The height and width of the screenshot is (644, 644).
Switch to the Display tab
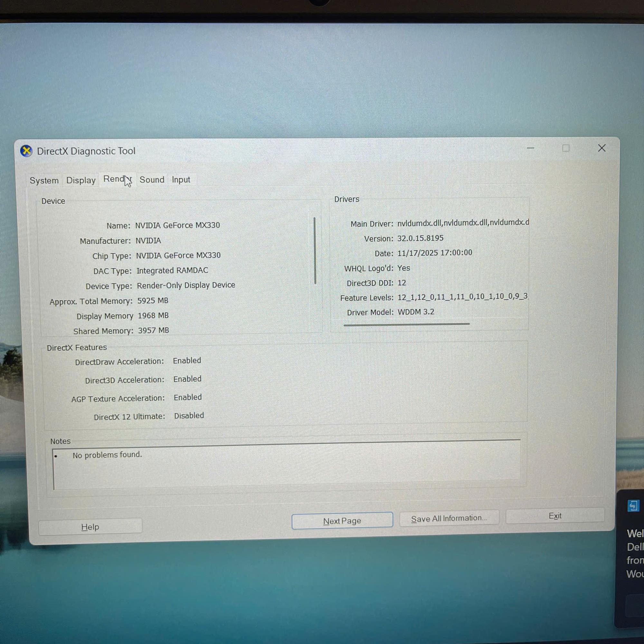[x=81, y=180]
